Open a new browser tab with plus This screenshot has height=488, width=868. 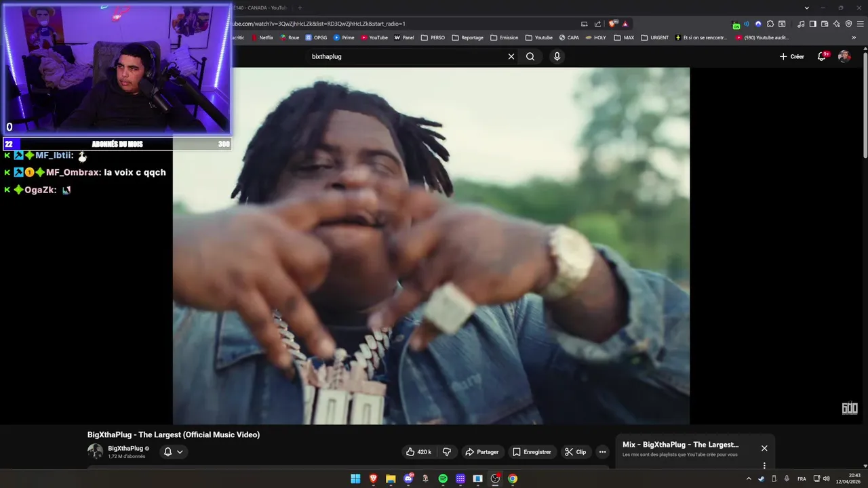300,7
